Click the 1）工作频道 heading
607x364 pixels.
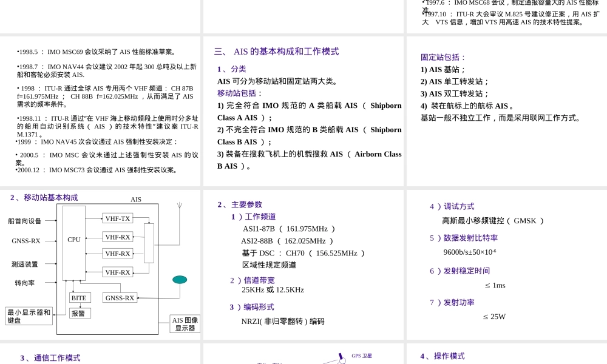[x=254, y=217]
